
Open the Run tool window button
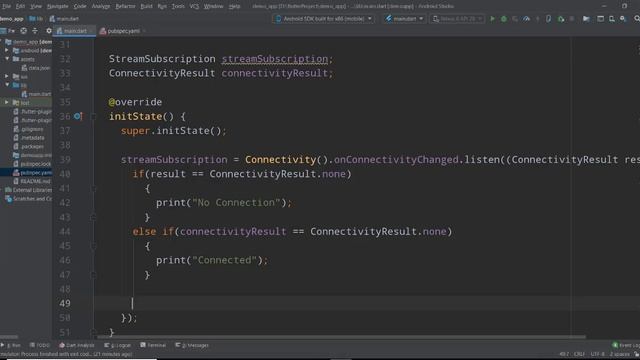pos(11,345)
